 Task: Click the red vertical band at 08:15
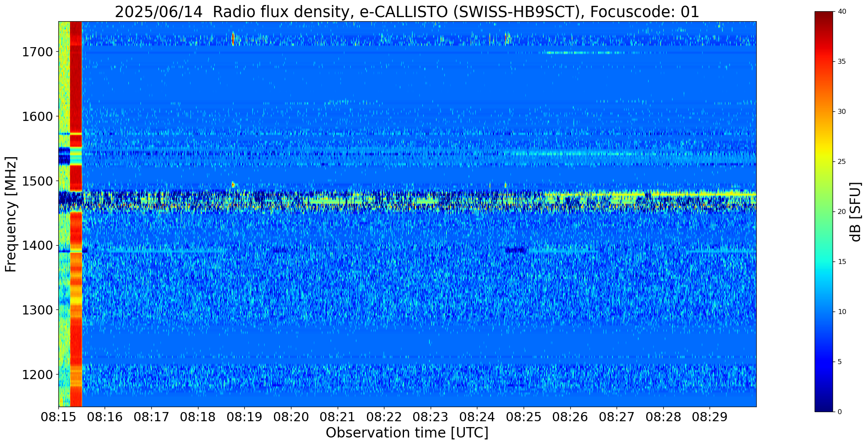coord(76,214)
